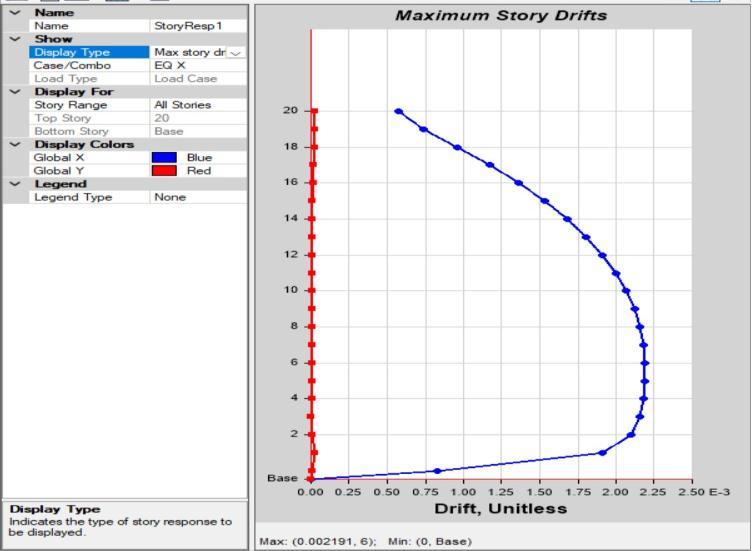
Task: Select the Global X property label
Action: tap(59, 158)
